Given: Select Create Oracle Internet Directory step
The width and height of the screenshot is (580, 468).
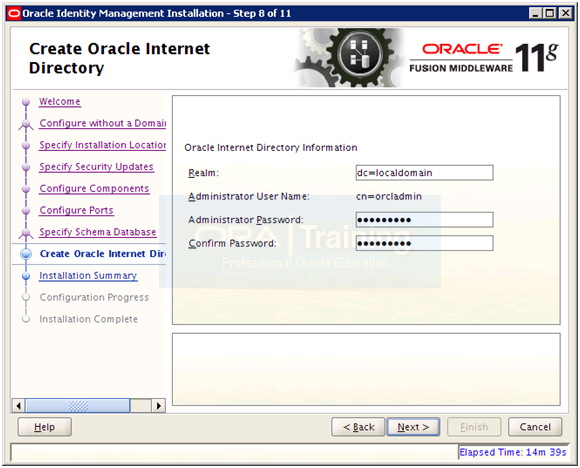Looking at the screenshot, I should click(102, 254).
